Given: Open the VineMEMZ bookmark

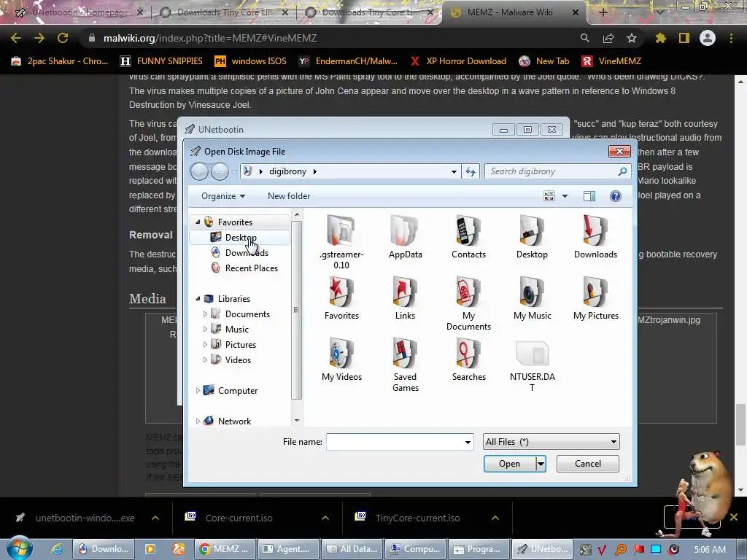Looking at the screenshot, I should coord(612,61).
